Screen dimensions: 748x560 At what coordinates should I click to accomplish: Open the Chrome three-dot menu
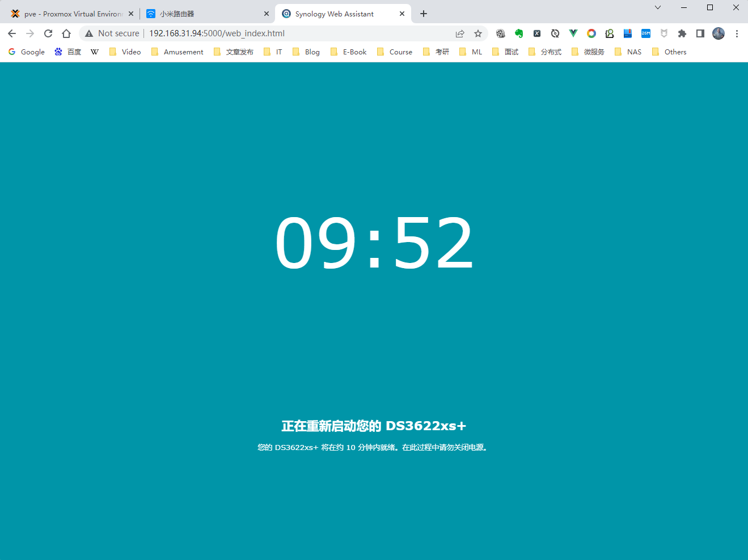[737, 33]
